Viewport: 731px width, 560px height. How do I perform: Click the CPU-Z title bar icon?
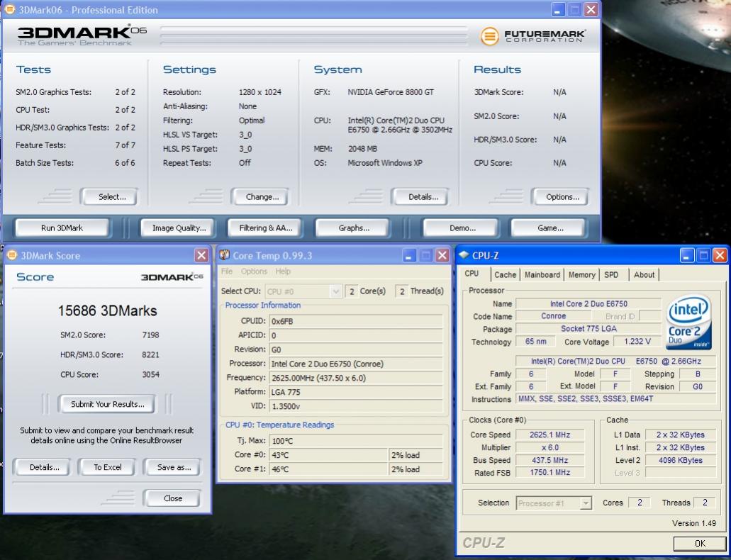[464, 255]
